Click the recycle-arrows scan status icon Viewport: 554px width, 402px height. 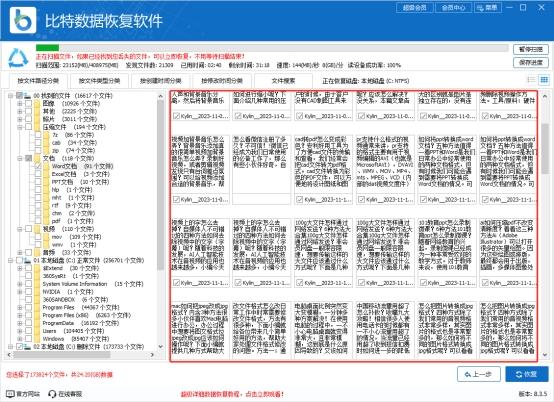(18, 58)
